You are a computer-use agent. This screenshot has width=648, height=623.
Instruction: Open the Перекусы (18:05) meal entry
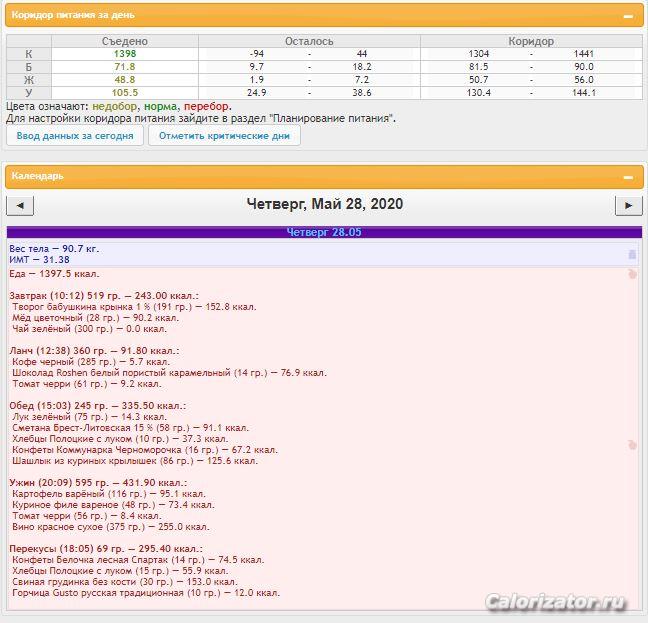(103, 549)
